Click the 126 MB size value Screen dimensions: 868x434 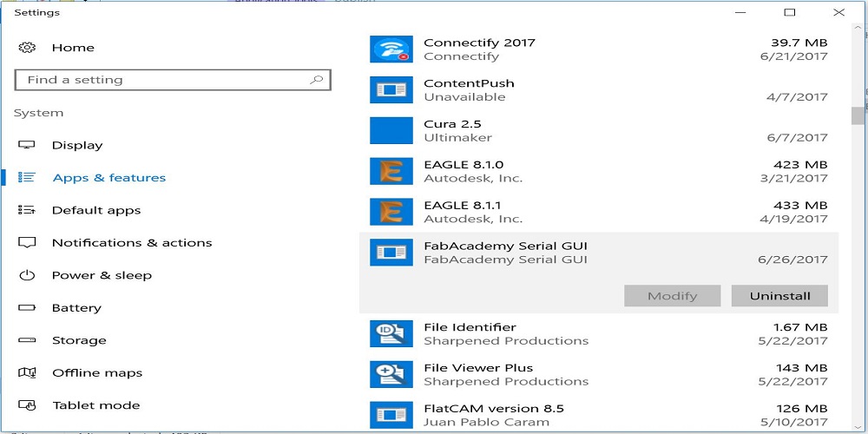pyautogui.click(x=800, y=409)
